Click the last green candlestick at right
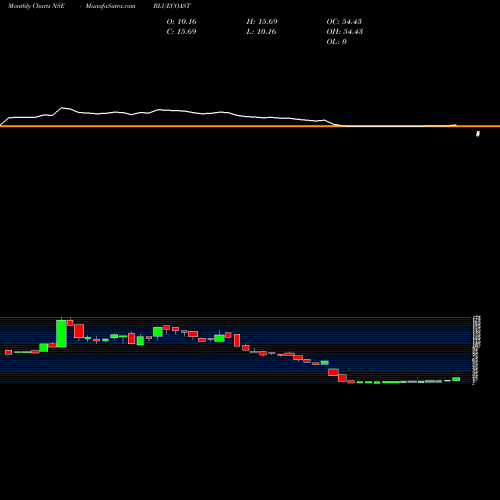This screenshot has width=500, height=500. click(456, 379)
